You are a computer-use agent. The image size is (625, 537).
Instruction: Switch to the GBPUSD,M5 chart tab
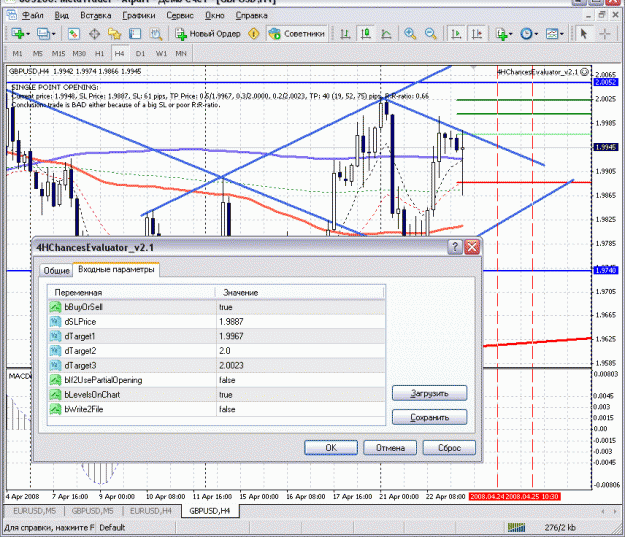pos(92,511)
